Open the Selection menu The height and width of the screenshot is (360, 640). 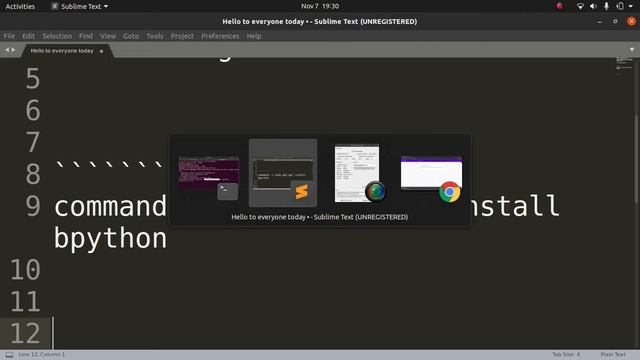click(x=57, y=36)
